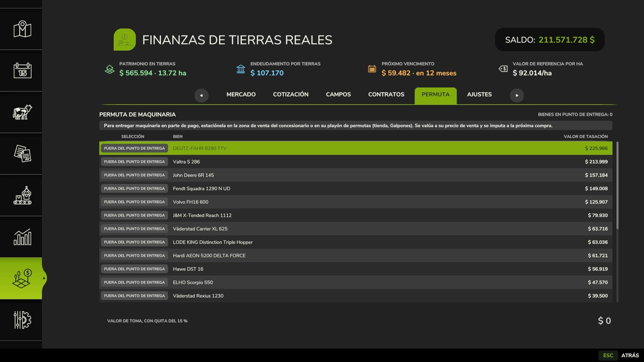The width and height of the screenshot is (644, 362).
Task: Toggle selection for Fendt Squadra 1290 N UD
Action: (134, 188)
